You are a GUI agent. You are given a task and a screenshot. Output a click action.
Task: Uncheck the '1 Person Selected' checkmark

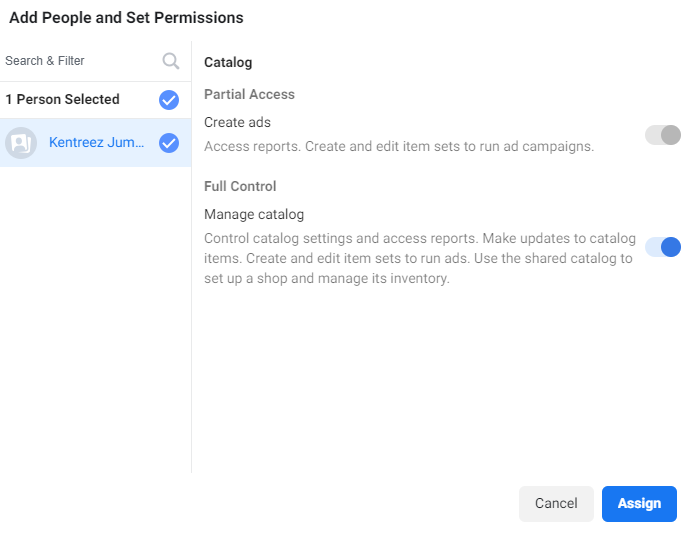pos(169,99)
